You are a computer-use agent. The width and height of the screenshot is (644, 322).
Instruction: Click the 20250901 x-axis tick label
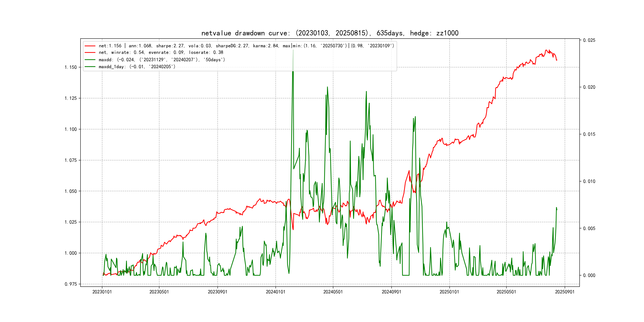click(x=565, y=292)
